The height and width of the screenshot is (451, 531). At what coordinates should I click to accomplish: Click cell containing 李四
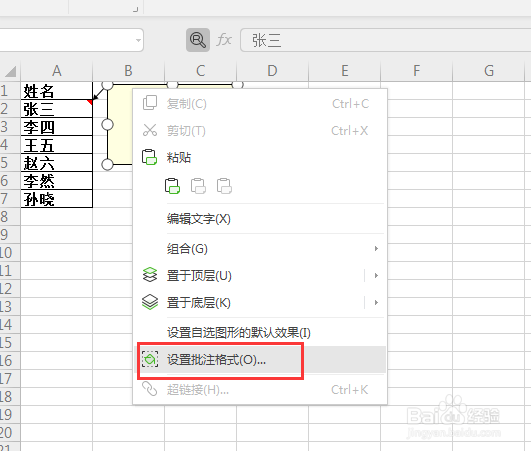click(57, 127)
